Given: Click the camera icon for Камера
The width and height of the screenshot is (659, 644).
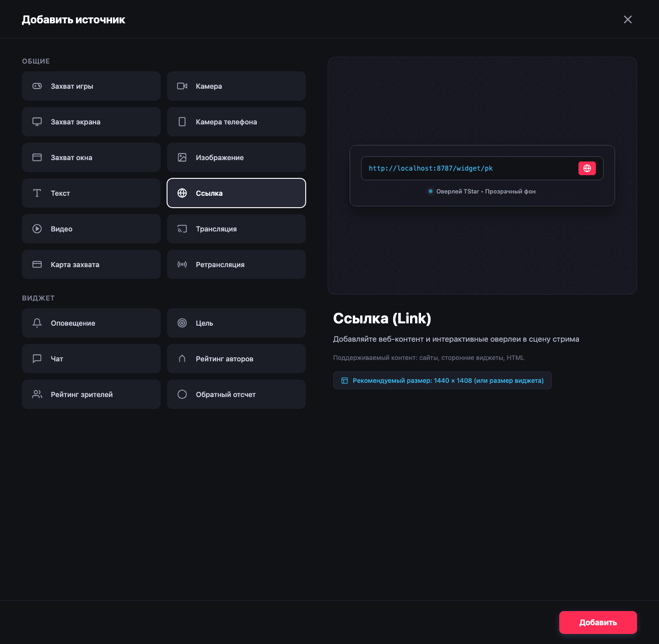Looking at the screenshot, I should (x=182, y=86).
